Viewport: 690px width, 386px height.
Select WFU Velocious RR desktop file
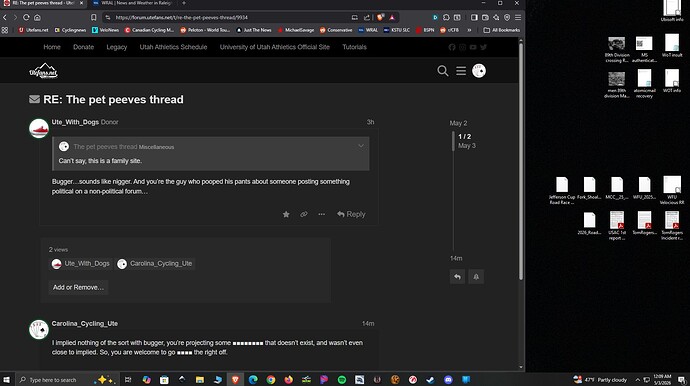pos(672,191)
